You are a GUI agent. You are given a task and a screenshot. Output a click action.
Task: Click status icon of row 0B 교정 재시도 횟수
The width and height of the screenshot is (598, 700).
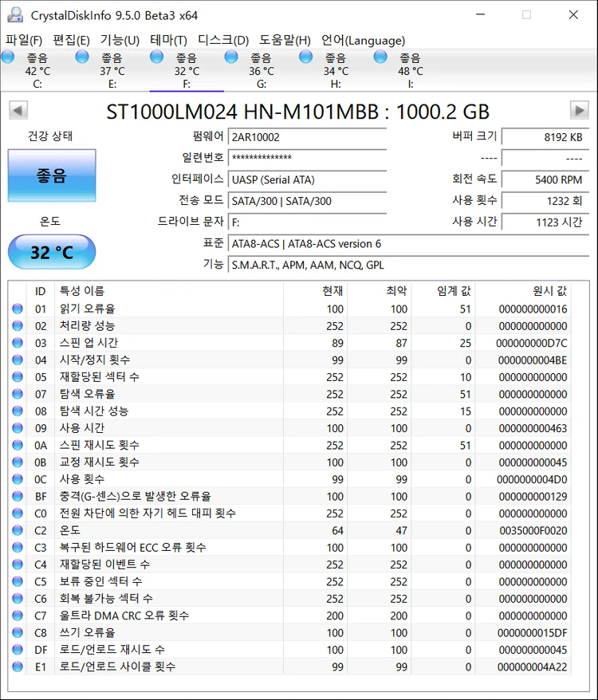[x=18, y=462]
